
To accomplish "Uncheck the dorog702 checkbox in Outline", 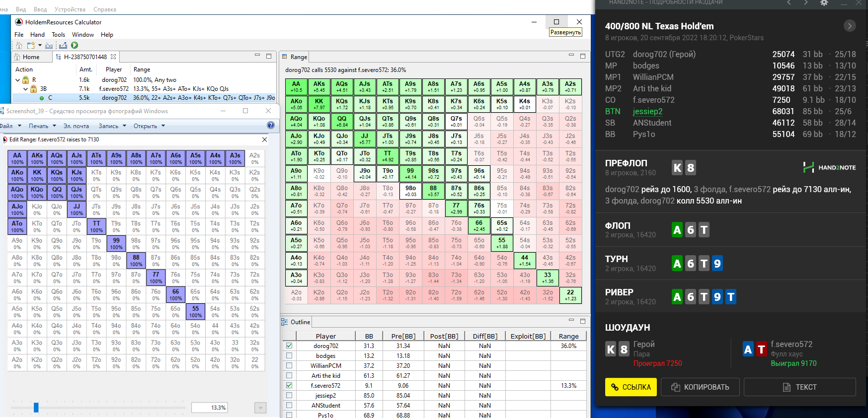I will point(289,346).
